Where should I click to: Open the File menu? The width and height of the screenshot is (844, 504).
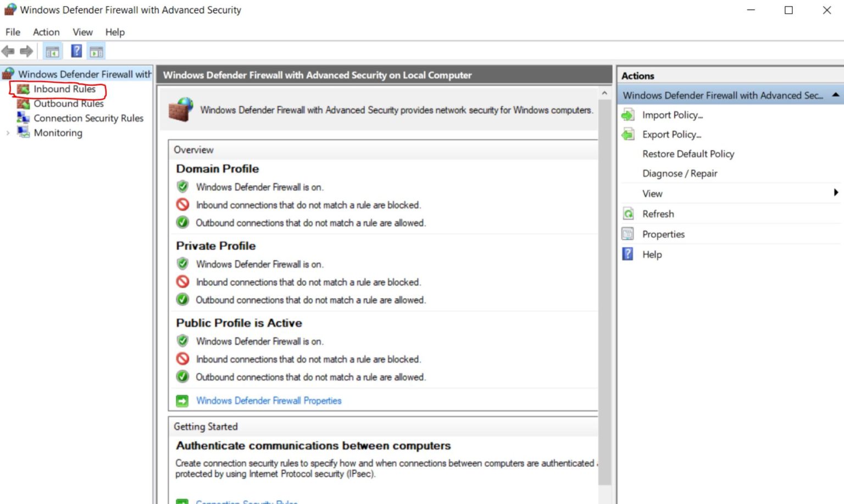[13, 32]
